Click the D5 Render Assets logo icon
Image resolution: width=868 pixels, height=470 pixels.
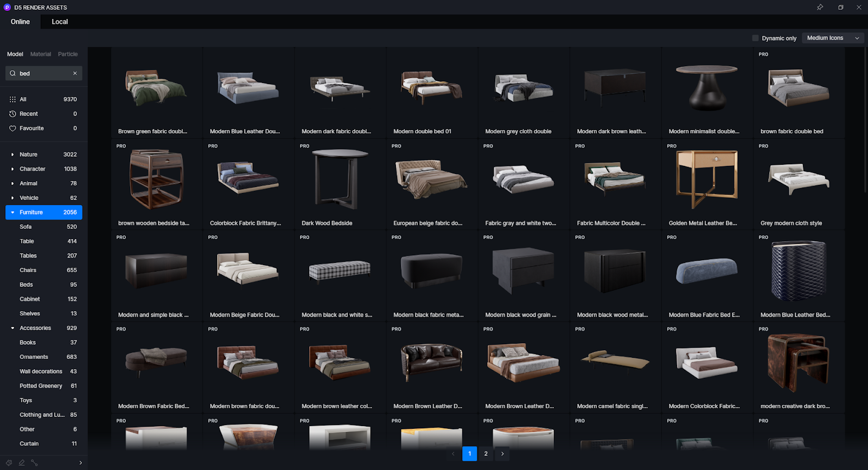tap(7, 8)
